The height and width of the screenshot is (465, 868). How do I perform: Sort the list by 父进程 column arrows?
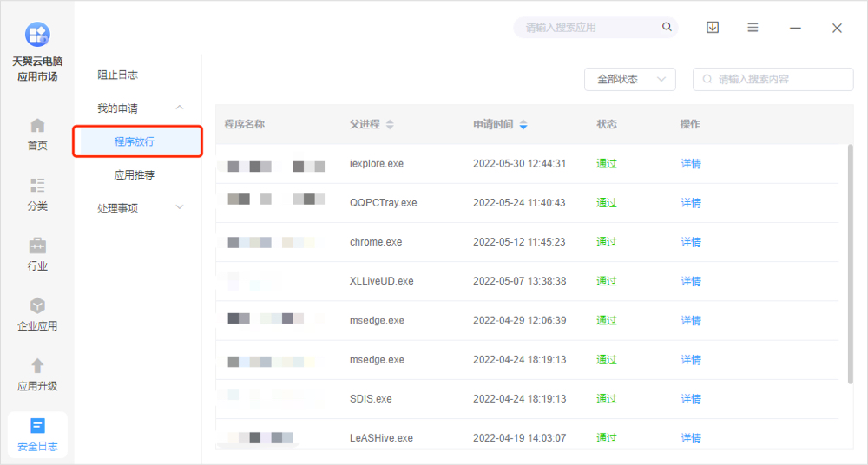coord(390,124)
